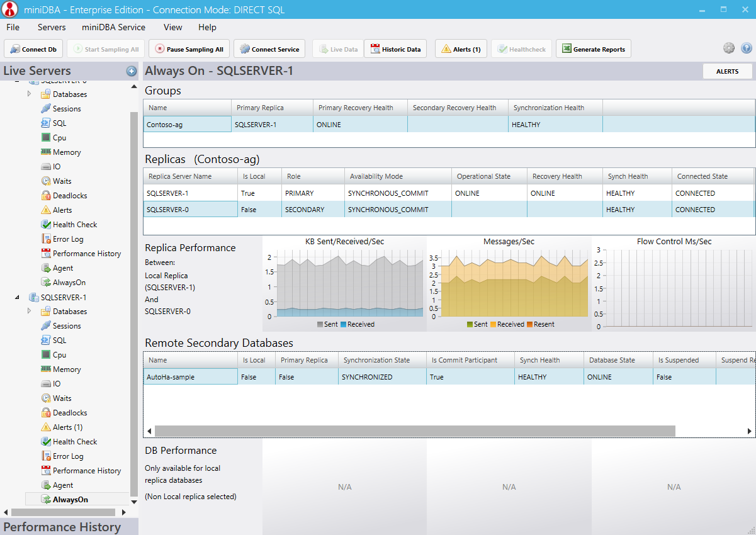
Task: Click the Alerts (1) toolbar button
Action: pos(461,49)
